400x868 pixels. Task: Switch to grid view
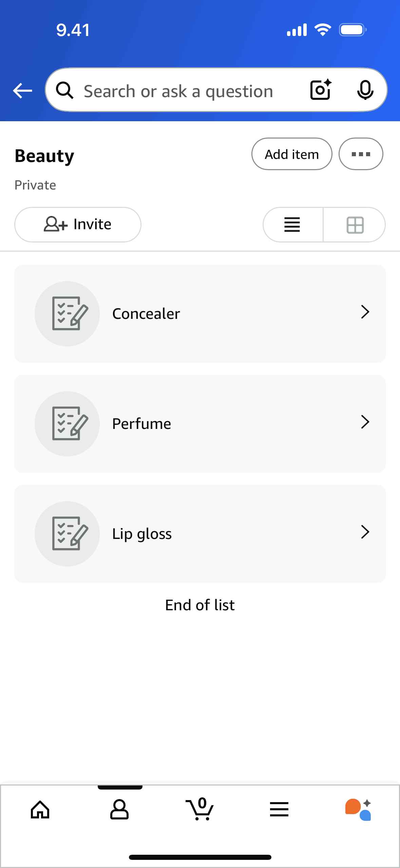click(x=355, y=224)
